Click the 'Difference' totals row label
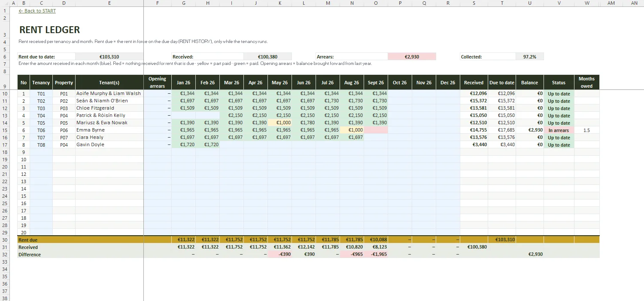Image resolution: width=644 pixels, height=301 pixels. (30, 255)
